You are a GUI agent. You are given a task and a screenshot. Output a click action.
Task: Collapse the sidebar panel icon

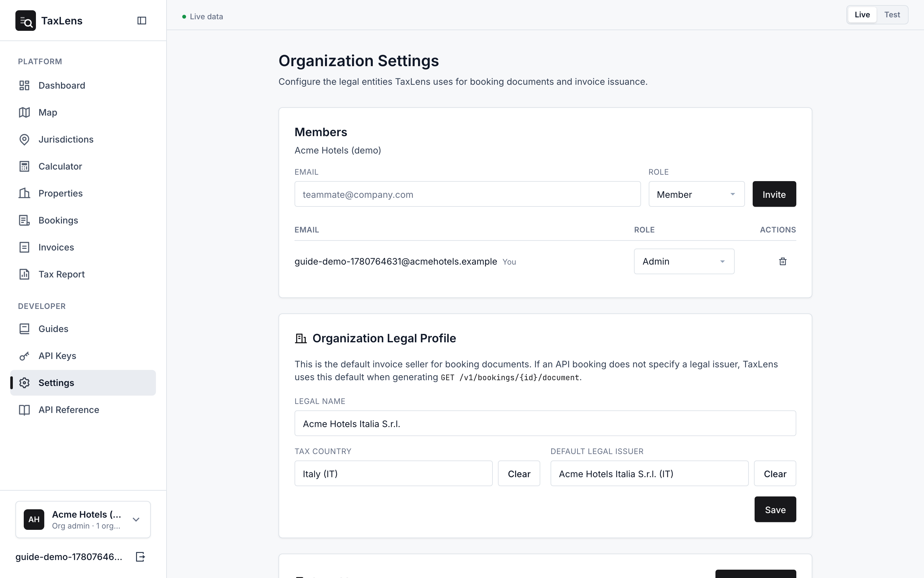[x=142, y=21]
